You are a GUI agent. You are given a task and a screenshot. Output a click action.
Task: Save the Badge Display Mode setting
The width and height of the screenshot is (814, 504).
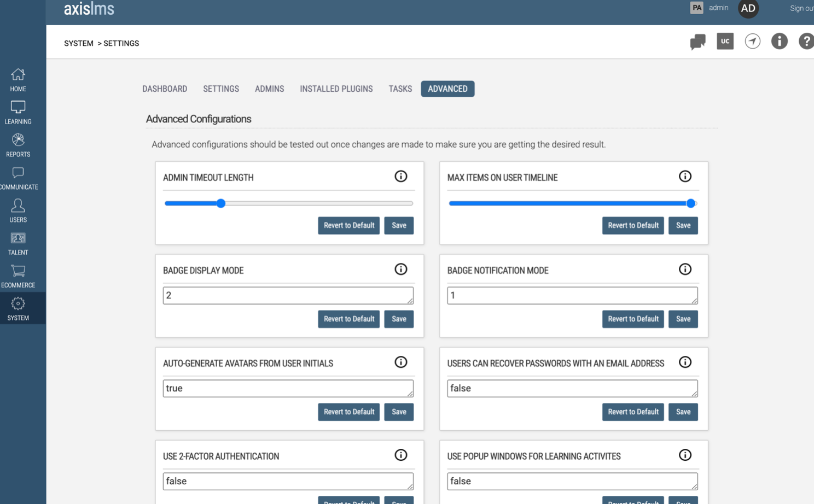pyautogui.click(x=399, y=319)
